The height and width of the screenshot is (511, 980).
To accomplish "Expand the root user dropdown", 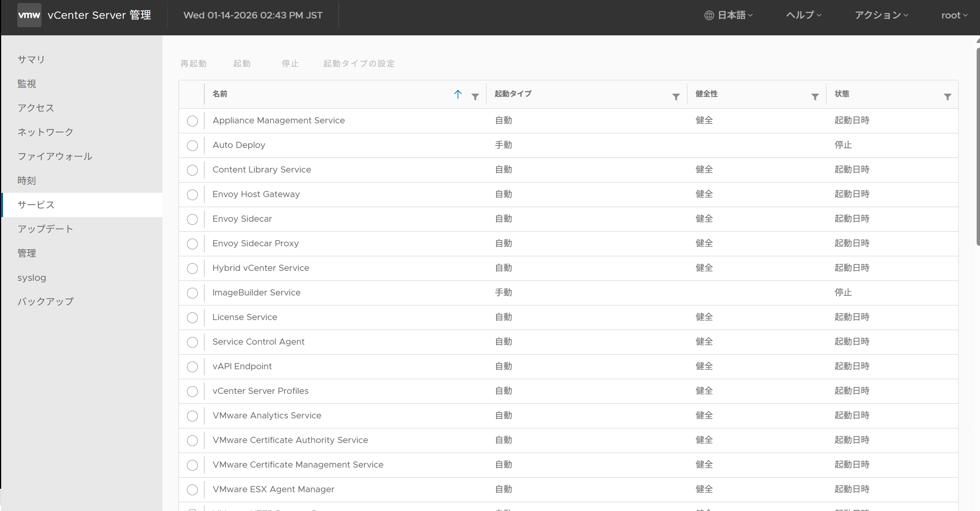I will (954, 15).
